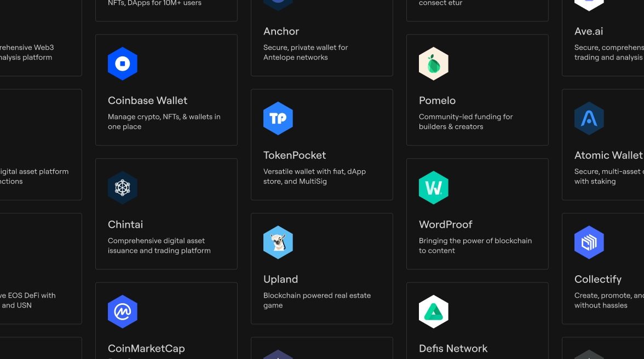Click the Web3 analysis platform description
644x359 pixels.
pos(27,53)
